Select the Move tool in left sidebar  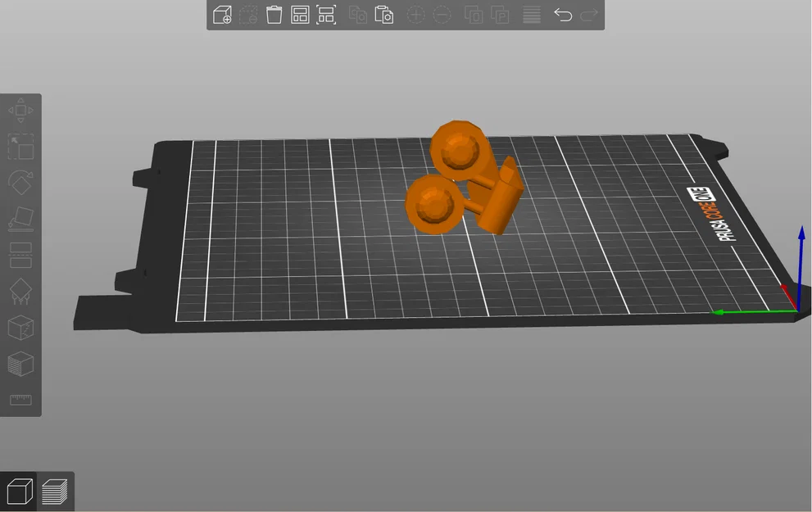pyautogui.click(x=20, y=111)
